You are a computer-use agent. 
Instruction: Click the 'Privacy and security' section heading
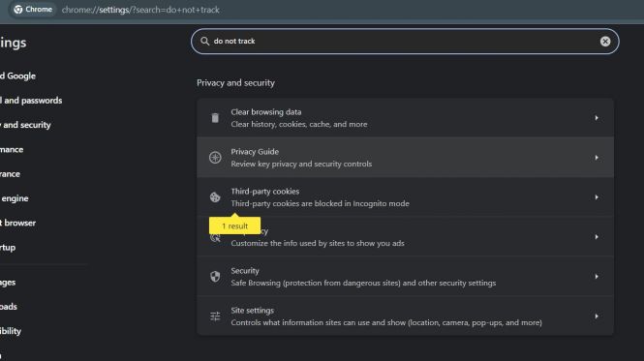(x=235, y=82)
